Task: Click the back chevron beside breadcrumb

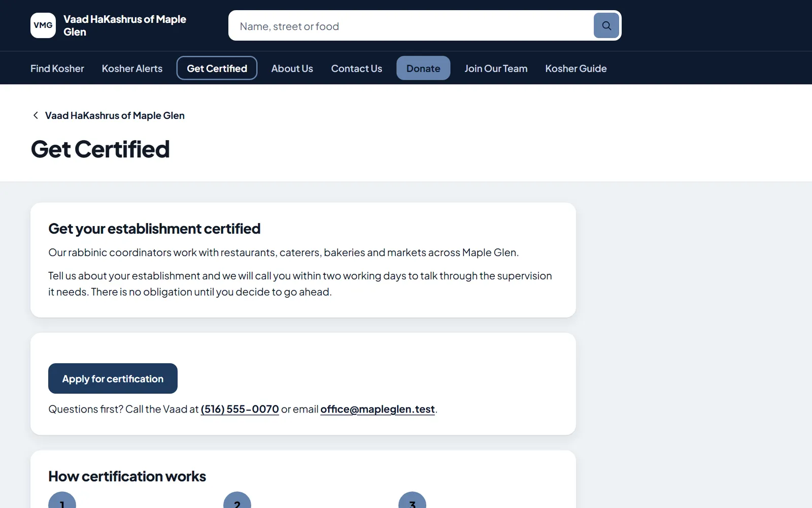Action: click(36, 115)
